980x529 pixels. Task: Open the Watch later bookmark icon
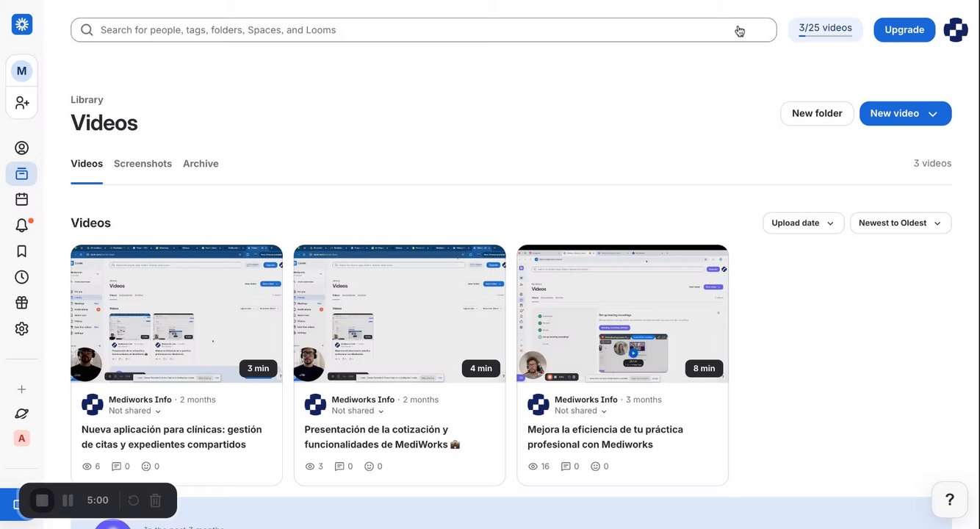pyautogui.click(x=21, y=251)
